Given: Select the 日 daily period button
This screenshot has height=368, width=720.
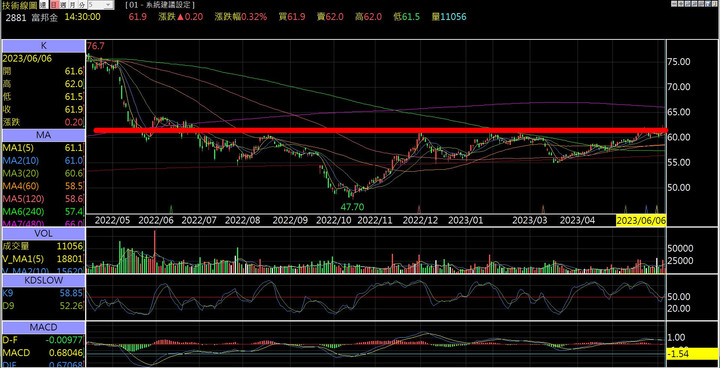Looking at the screenshot, I should 55,5.
